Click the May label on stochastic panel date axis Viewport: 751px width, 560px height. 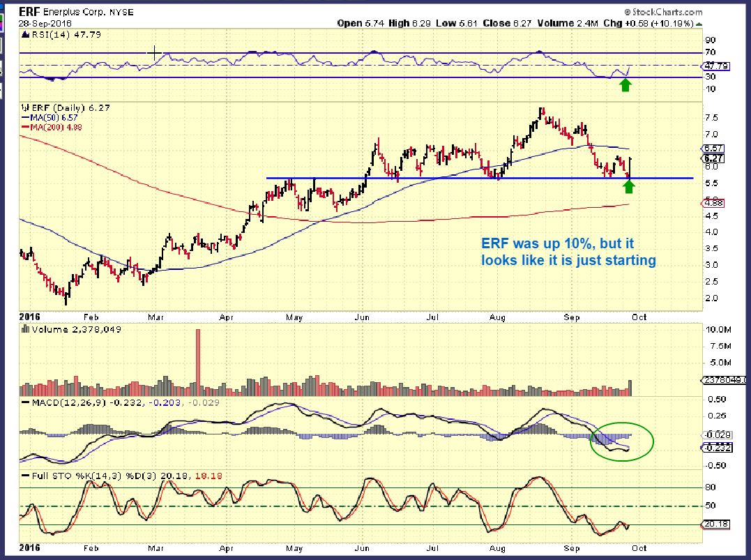click(294, 548)
